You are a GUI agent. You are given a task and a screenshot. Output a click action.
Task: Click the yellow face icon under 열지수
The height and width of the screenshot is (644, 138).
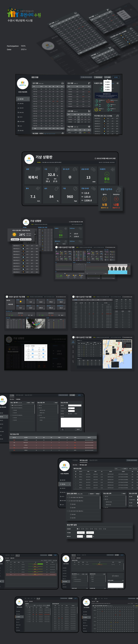105,199
